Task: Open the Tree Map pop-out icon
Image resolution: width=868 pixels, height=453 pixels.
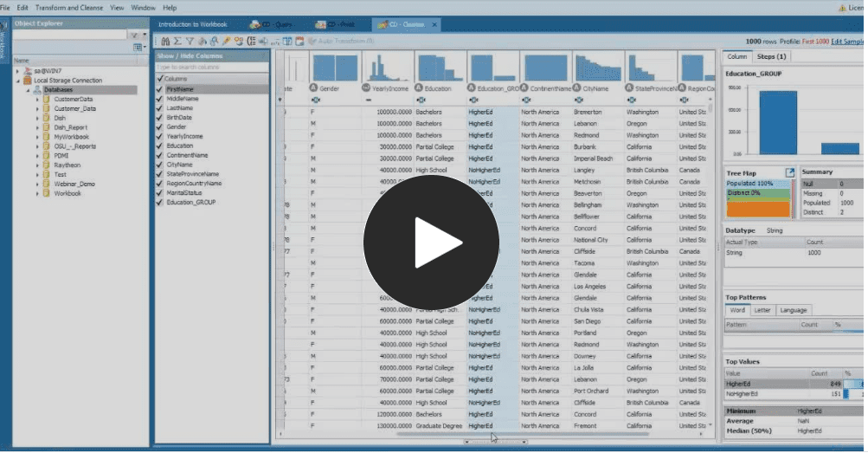Action: [x=789, y=173]
